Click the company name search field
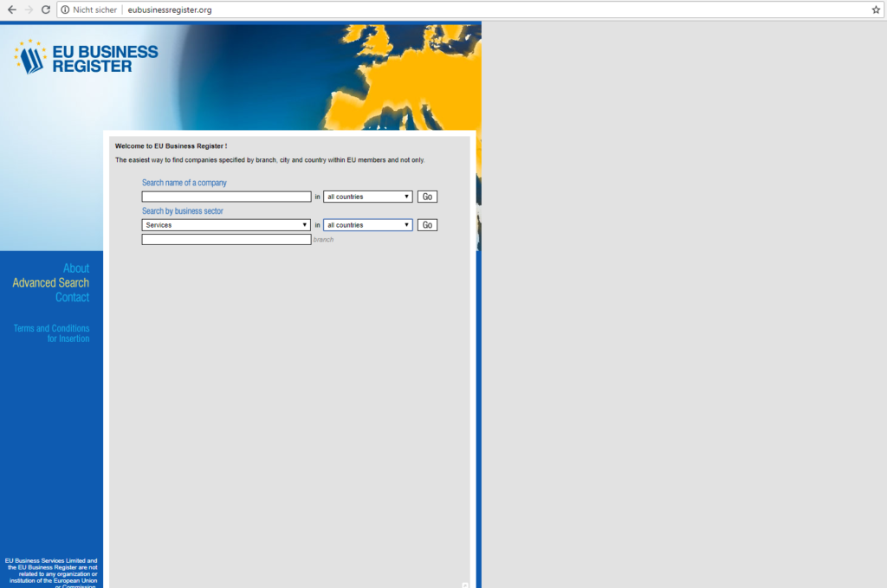This screenshot has width=887, height=588. pos(226,197)
